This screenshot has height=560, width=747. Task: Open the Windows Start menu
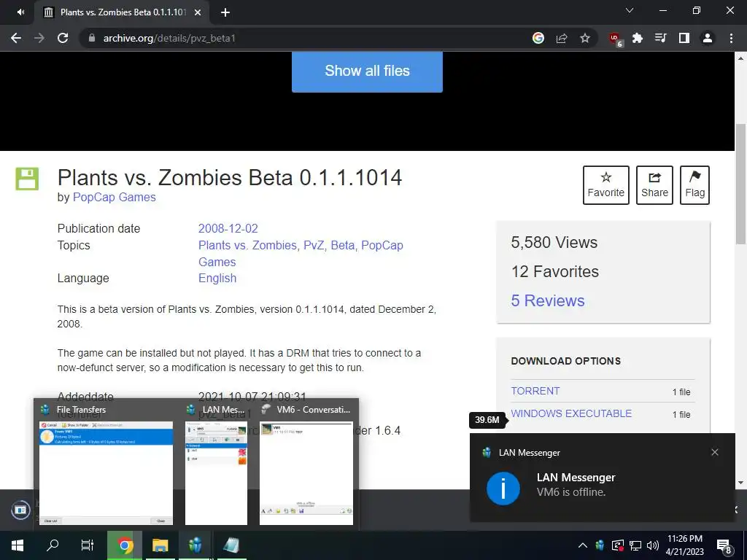click(18, 545)
